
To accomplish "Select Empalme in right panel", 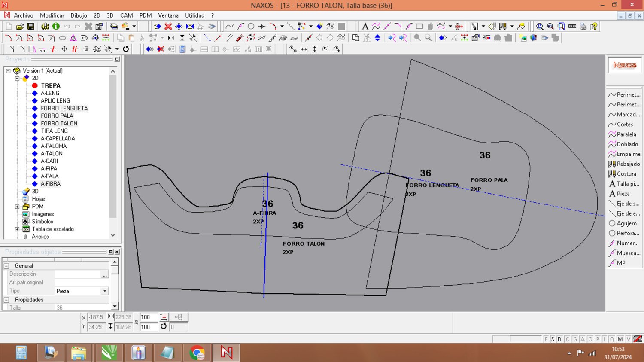I will point(624,154).
